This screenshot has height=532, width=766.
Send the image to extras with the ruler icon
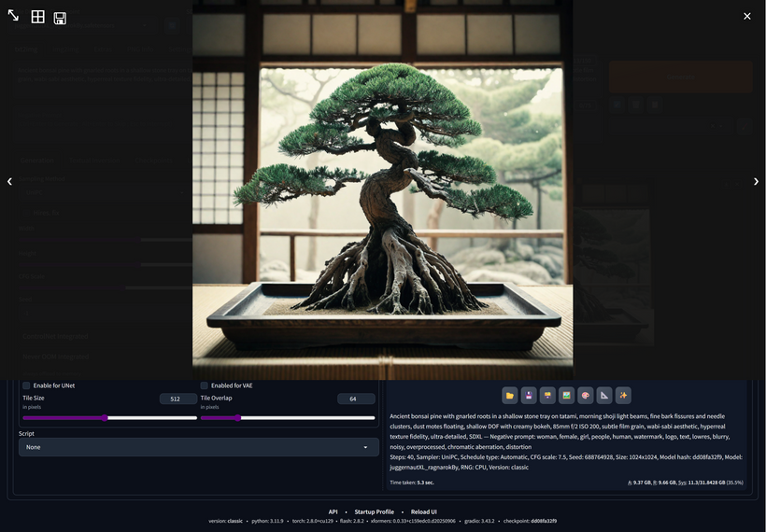(x=604, y=395)
